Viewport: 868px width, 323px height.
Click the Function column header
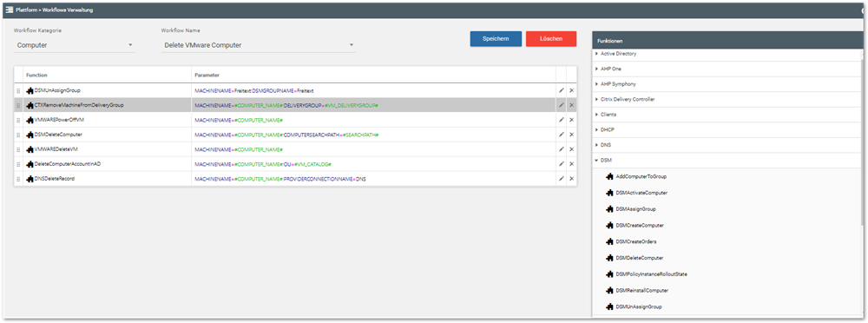coord(36,75)
